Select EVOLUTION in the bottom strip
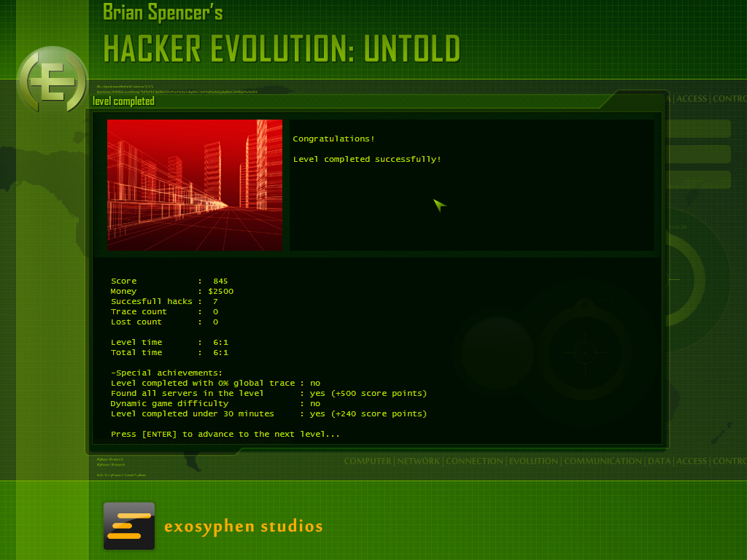Screen dimensions: 747x560 coord(533,461)
